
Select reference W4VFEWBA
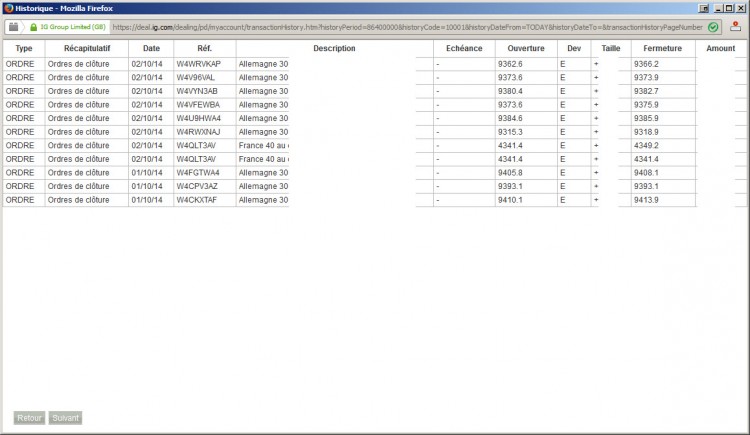(198, 105)
